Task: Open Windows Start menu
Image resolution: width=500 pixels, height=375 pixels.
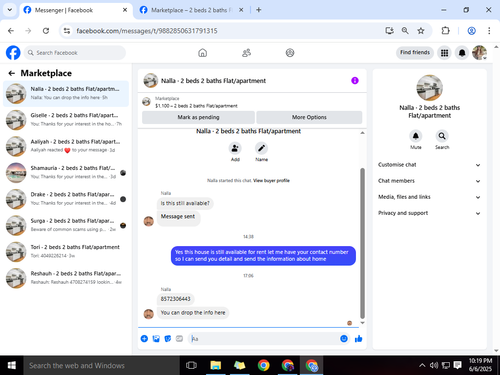Action: coord(12,365)
